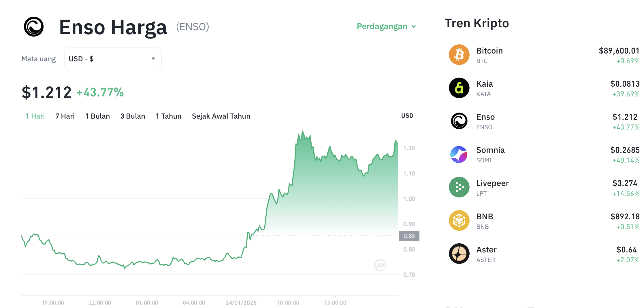This screenshot has width=644, height=308.
Task: Click the Somnia SOMI coin icon
Action: 459,154
